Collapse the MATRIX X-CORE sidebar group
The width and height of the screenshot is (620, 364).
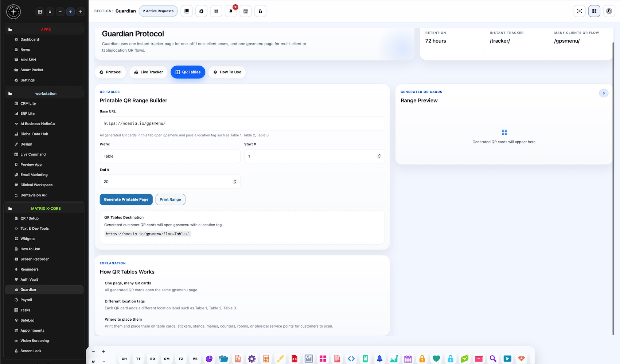click(x=44, y=209)
